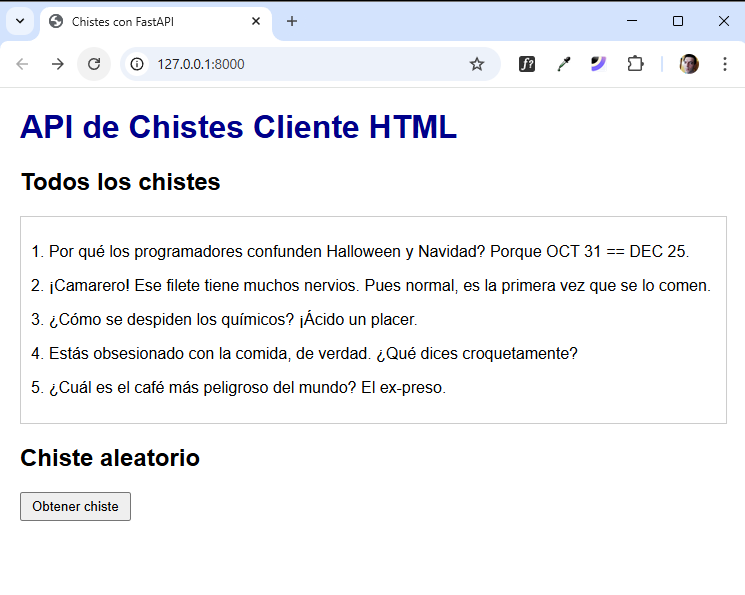Go back using the back arrow

point(22,64)
